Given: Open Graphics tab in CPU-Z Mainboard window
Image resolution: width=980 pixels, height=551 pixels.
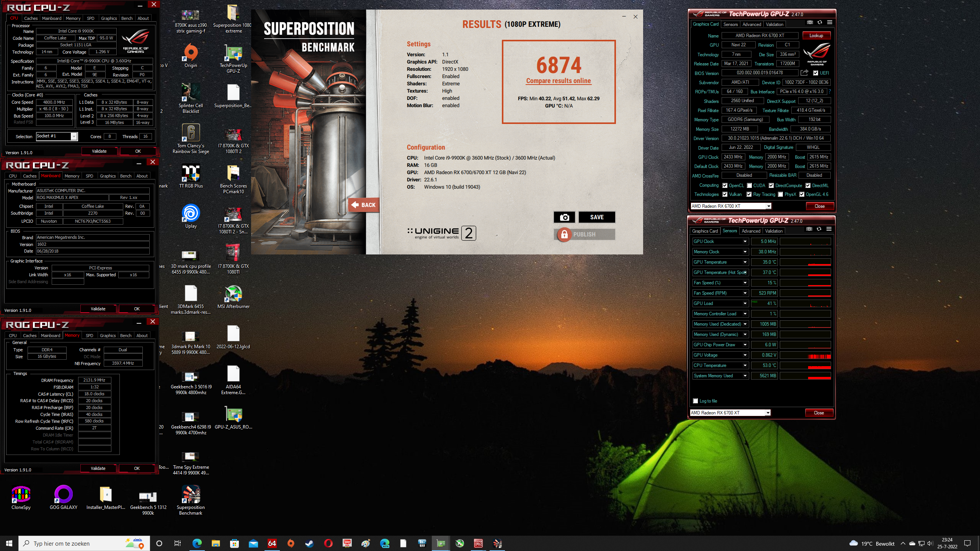Looking at the screenshot, I should click(108, 176).
